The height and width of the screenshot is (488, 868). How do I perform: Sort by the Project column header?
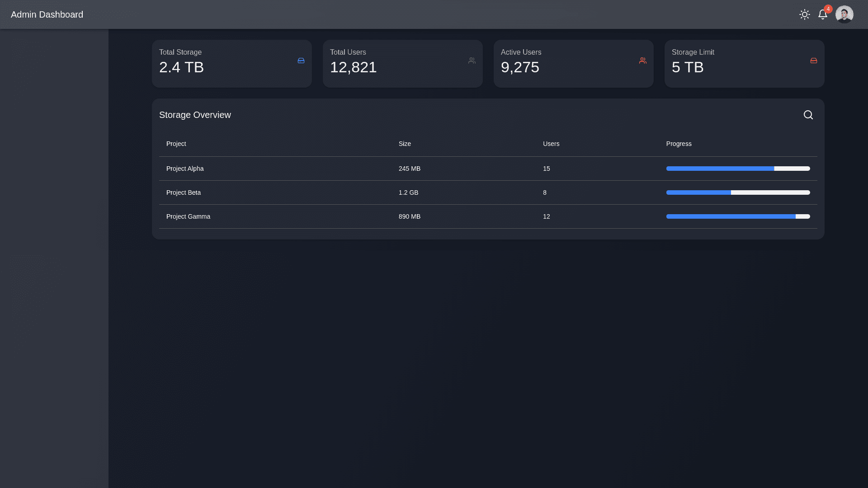pos(176,144)
